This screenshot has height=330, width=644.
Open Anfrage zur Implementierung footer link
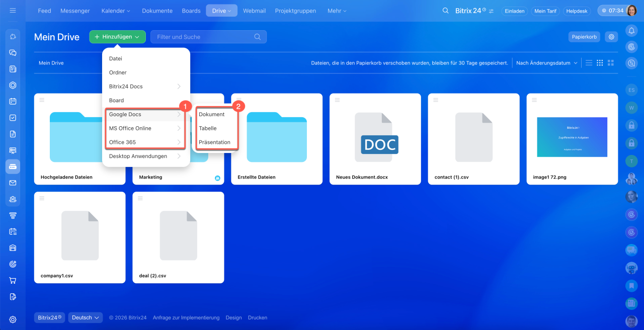click(186, 317)
